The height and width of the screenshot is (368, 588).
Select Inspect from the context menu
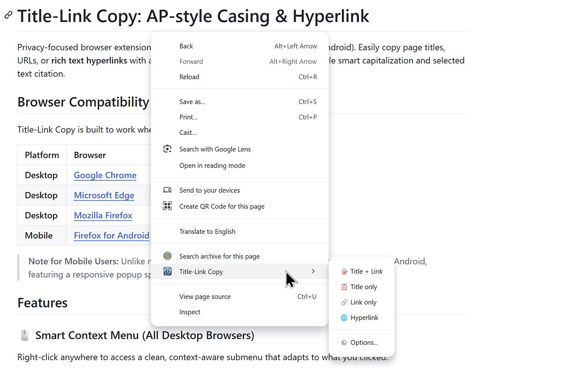click(x=240, y=312)
